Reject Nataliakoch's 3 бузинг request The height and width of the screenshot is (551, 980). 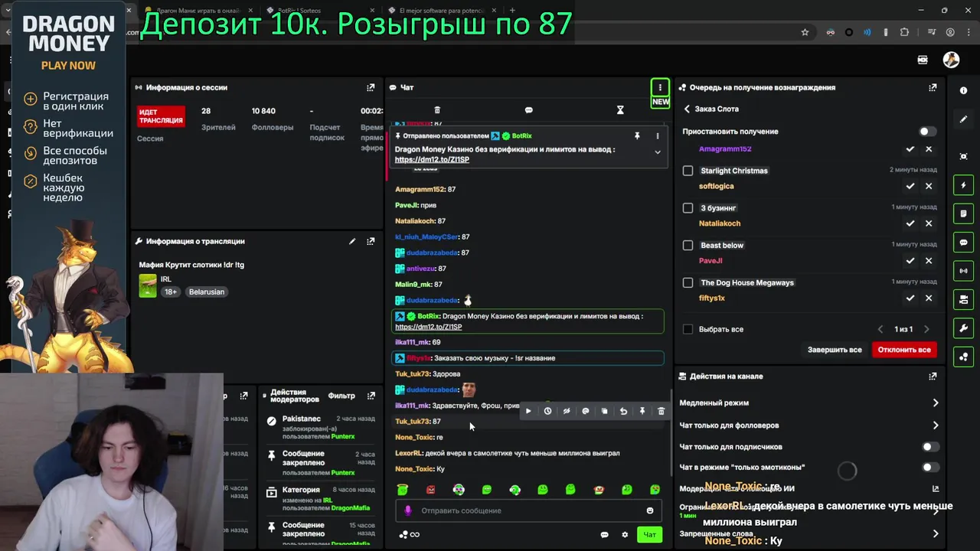[929, 223]
